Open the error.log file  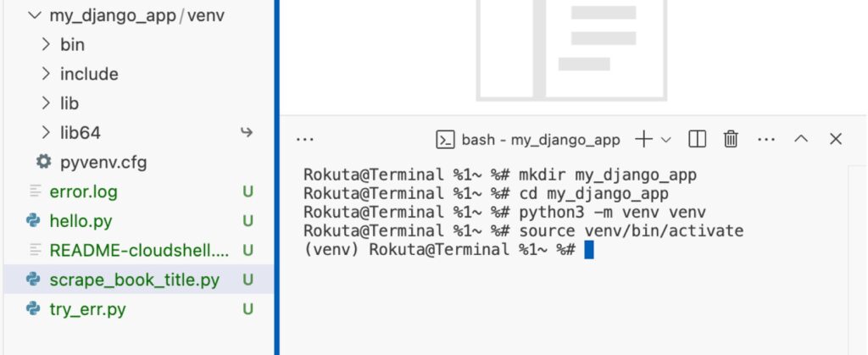click(x=83, y=191)
